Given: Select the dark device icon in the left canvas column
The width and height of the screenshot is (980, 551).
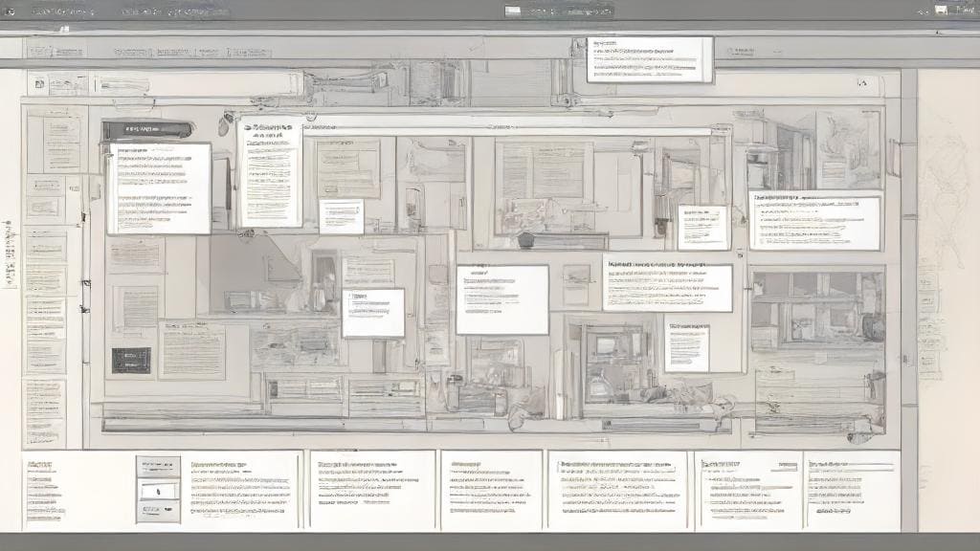Looking at the screenshot, I should coord(130,360).
